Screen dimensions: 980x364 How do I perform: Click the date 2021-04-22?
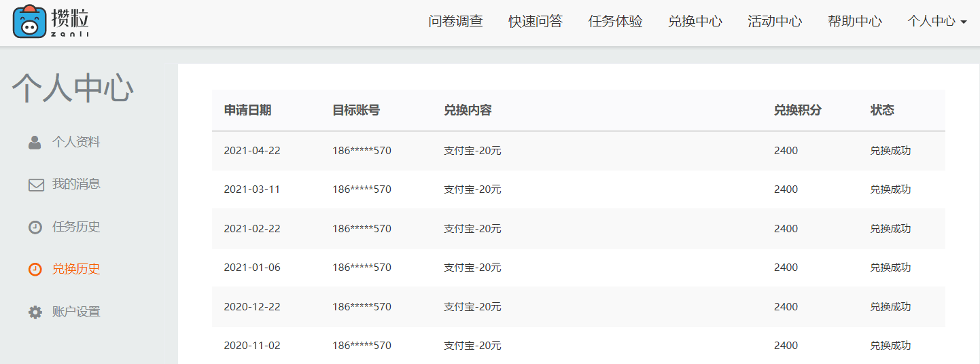252,151
